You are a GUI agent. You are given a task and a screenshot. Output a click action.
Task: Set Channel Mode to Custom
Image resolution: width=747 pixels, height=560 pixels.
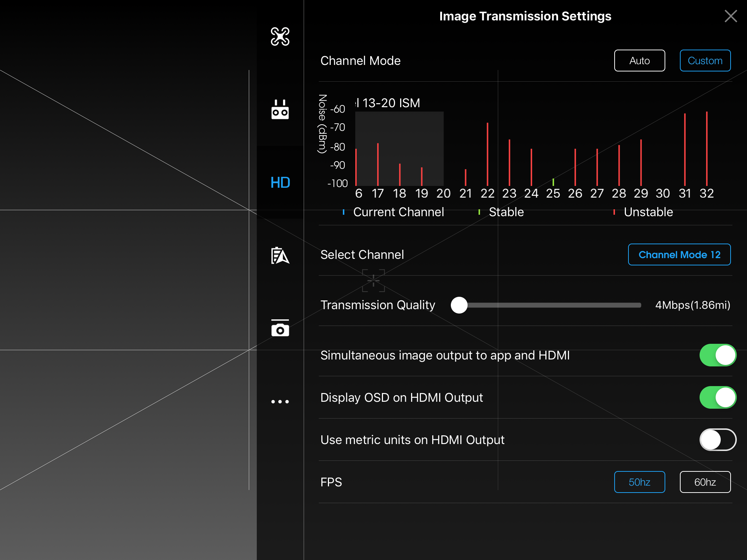coord(705,61)
